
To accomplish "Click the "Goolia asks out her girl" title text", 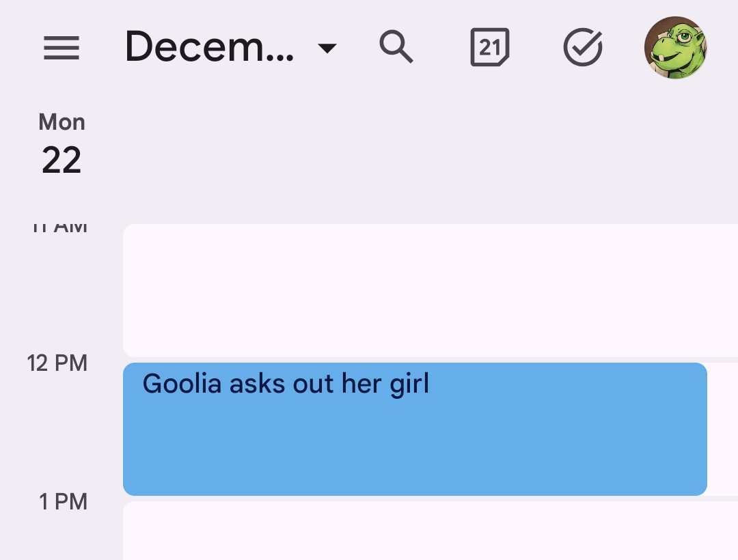I will point(286,384).
